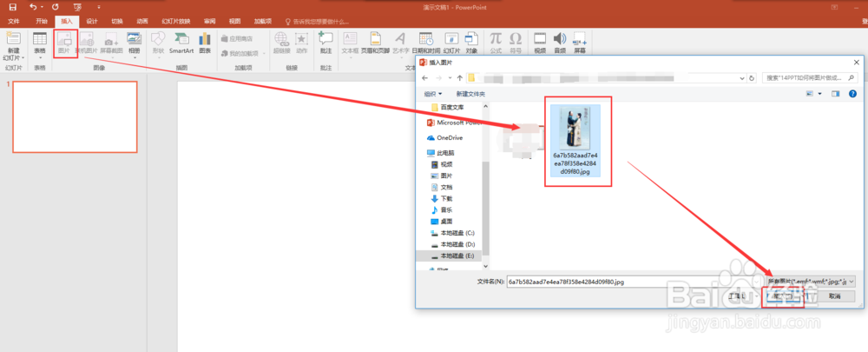Switch to the View (视图) tab
Screen dimensions: 868x352
234,22
